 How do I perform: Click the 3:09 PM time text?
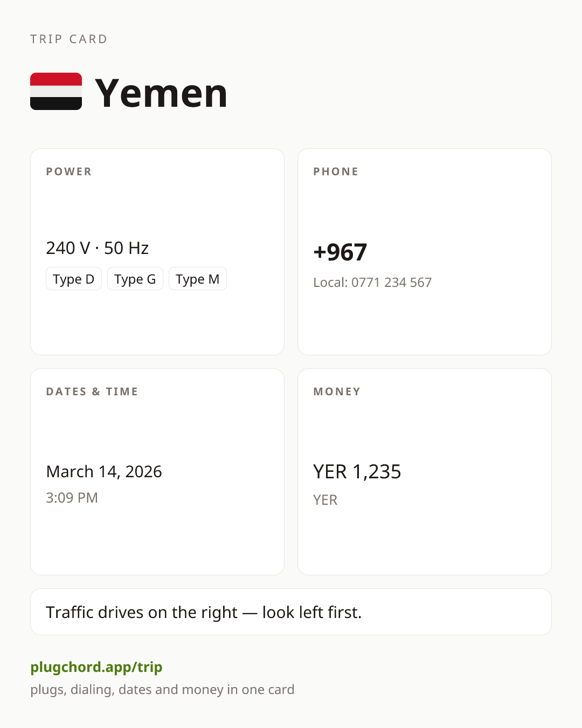pos(72,497)
